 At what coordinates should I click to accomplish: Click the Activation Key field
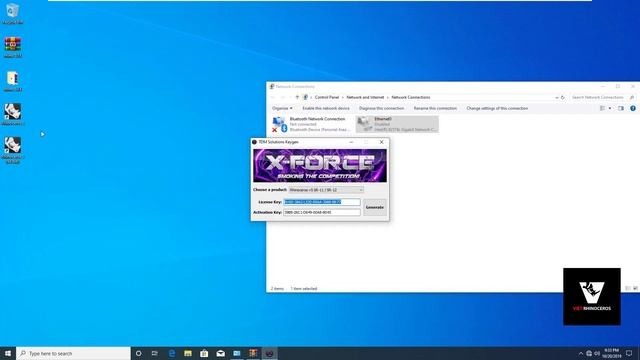[322, 212]
